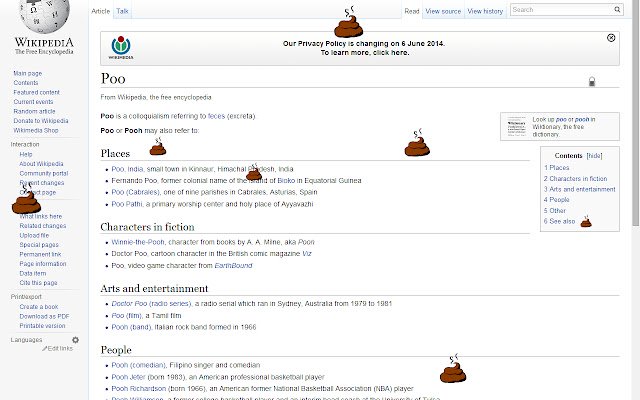Click the Wikipedia globe logo
This screenshot has height=400, width=640.
pos(44,16)
